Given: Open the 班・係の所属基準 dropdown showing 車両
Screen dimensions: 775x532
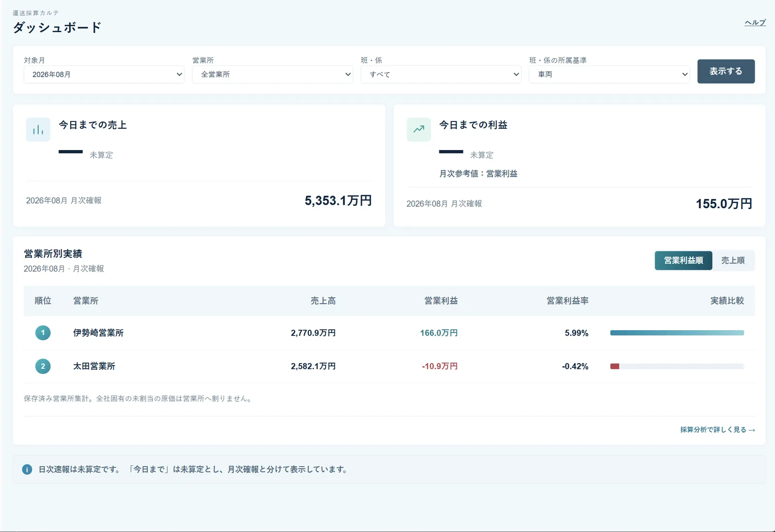Looking at the screenshot, I should [609, 75].
